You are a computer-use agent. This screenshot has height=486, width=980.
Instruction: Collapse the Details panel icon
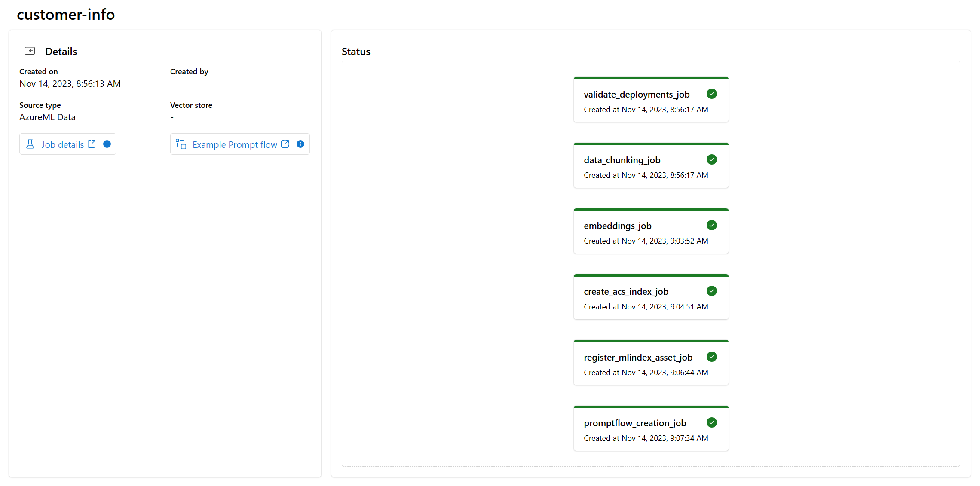(x=30, y=51)
